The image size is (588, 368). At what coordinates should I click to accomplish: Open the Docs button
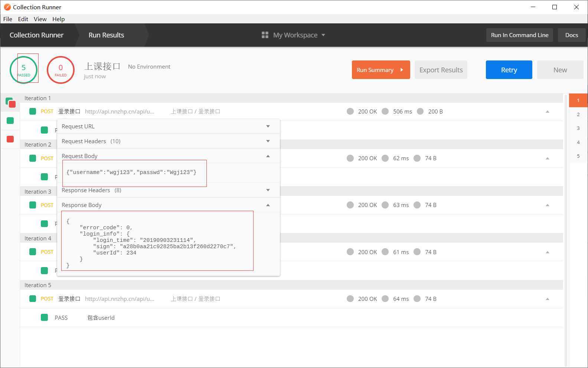[x=572, y=35]
